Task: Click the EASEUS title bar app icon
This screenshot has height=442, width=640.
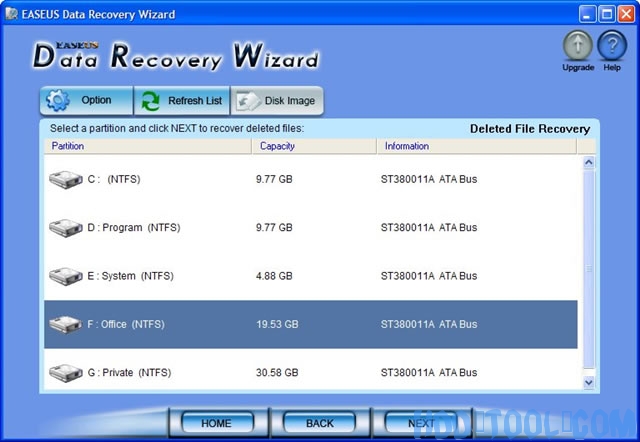Action: pyautogui.click(x=11, y=14)
